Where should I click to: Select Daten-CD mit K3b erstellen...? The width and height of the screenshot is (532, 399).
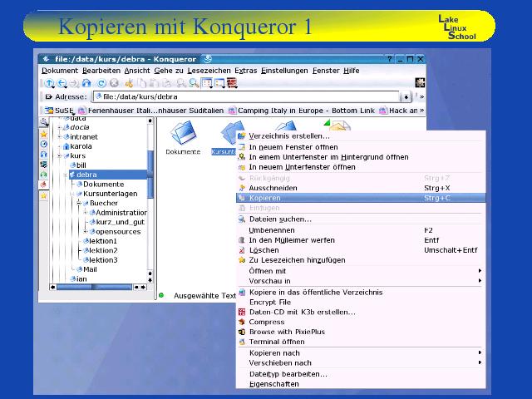361,313
